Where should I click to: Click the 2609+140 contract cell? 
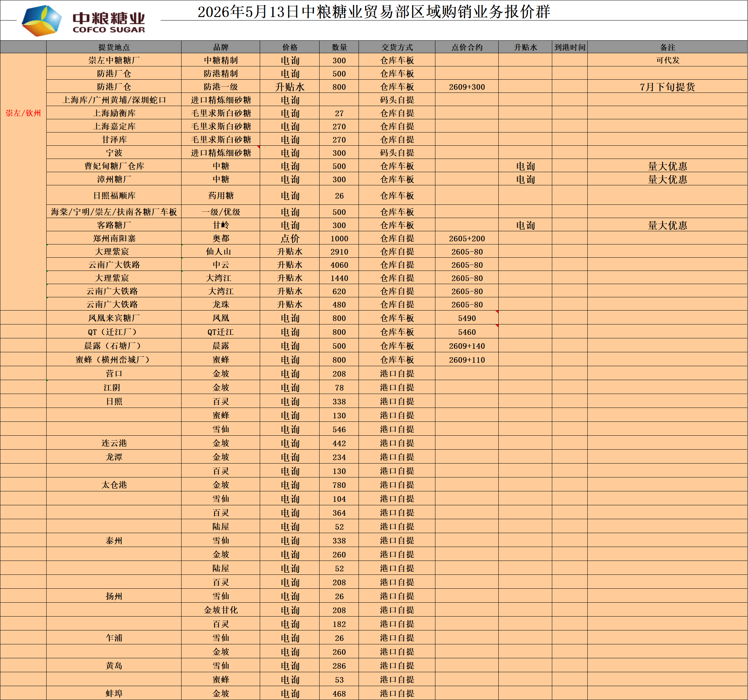[467, 346]
